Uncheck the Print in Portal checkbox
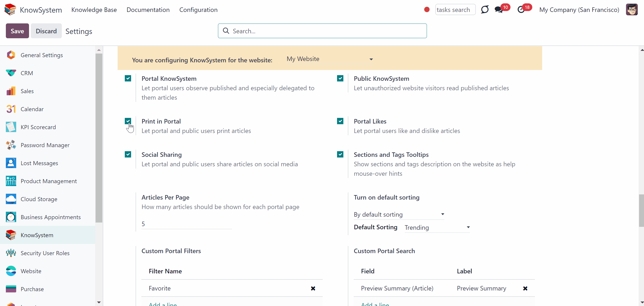The width and height of the screenshot is (644, 306). tap(128, 121)
